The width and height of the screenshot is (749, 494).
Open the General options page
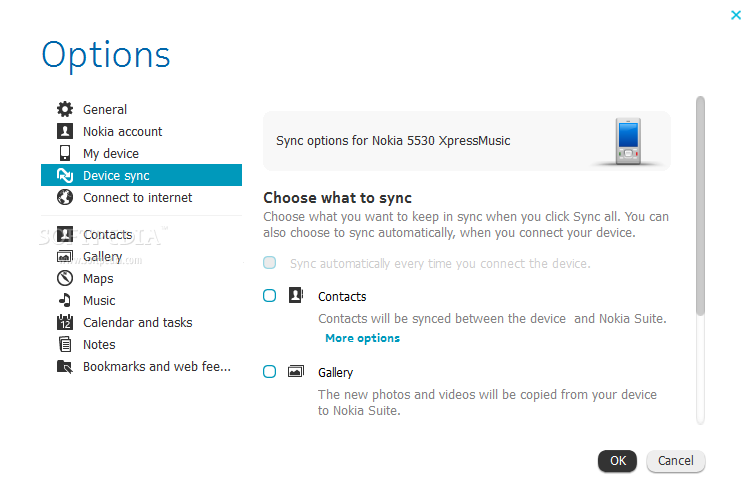coord(141,109)
